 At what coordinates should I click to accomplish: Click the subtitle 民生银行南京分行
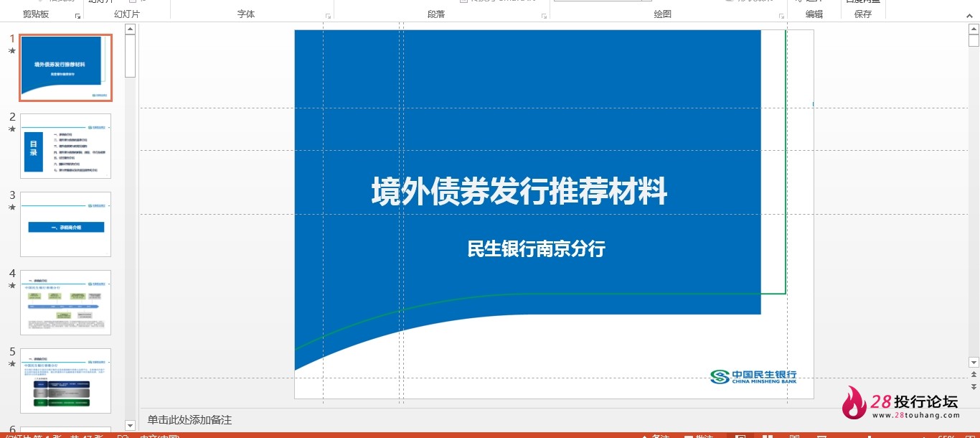pos(537,249)
